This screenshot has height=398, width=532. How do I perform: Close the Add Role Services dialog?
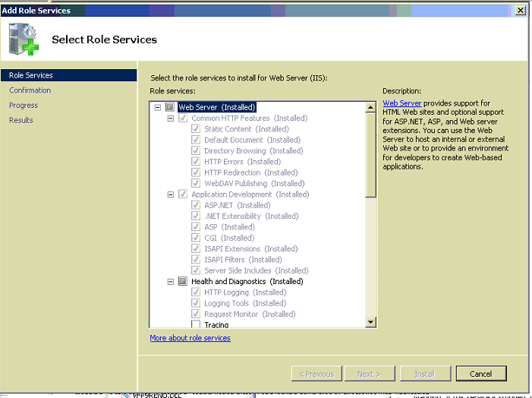click(x=521, y=11)
